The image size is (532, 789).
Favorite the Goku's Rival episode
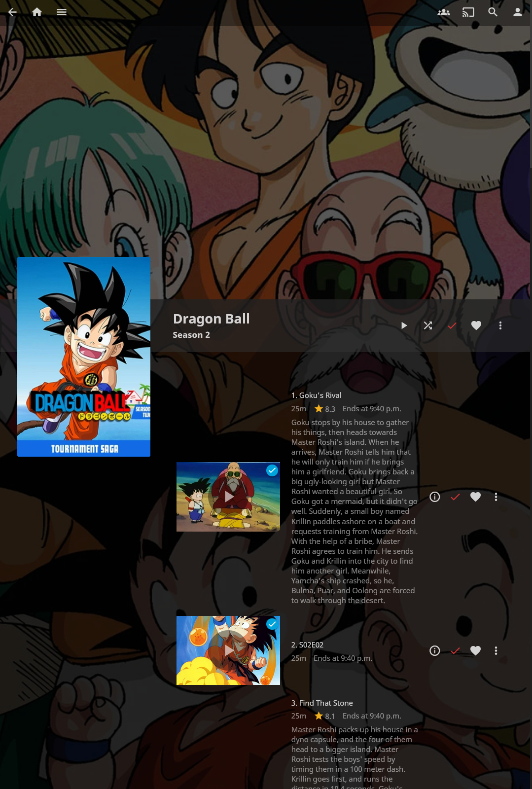point(475,497)
